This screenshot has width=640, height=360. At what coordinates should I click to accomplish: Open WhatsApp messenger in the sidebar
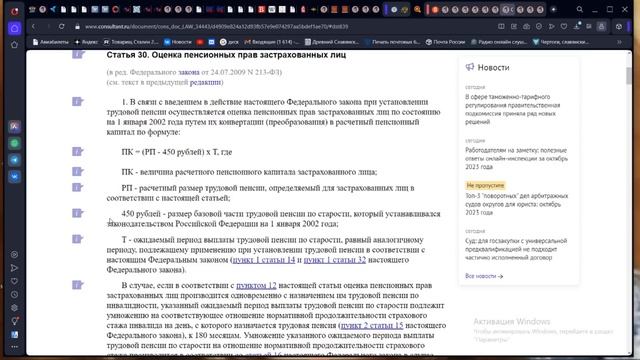(x=14, y=143)
